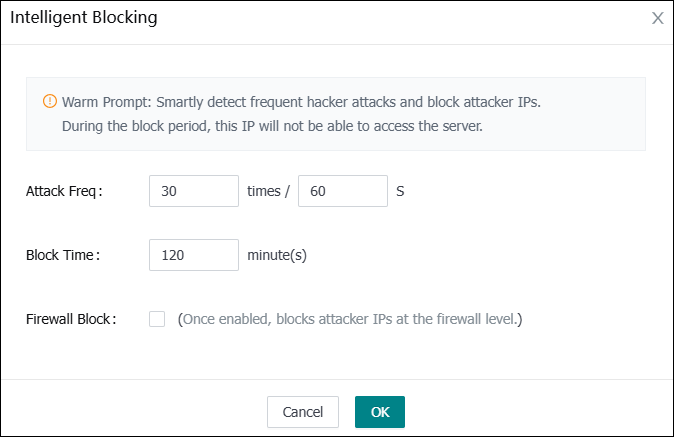The image size is (674, 437).
Task: Click the Attack Freq label
Action: 65,191
